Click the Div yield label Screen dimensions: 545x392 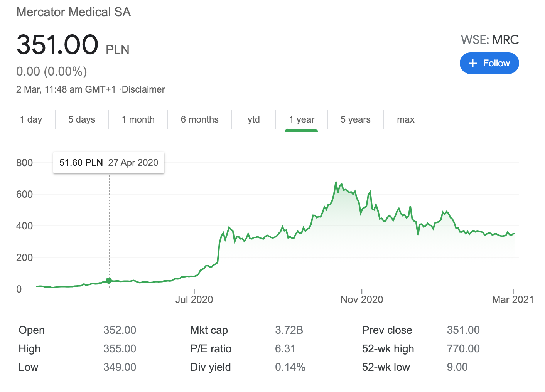coord(211,367)
